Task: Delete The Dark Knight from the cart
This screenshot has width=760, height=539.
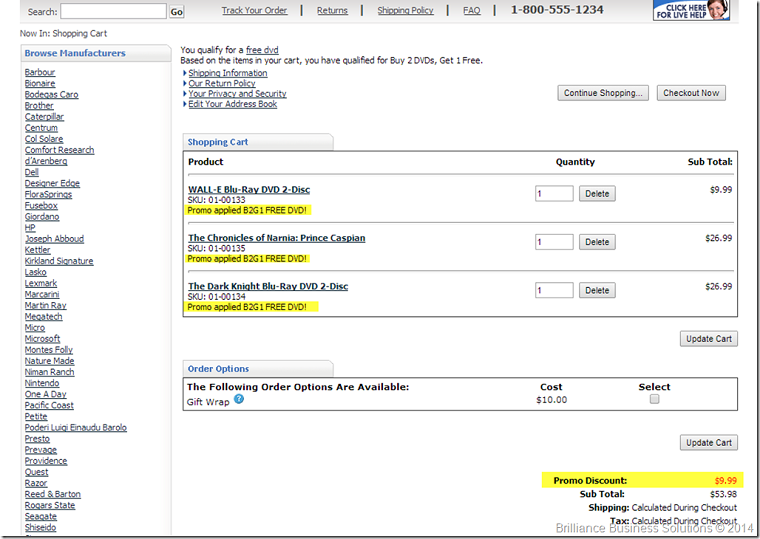Action: [x=597, y=290]
